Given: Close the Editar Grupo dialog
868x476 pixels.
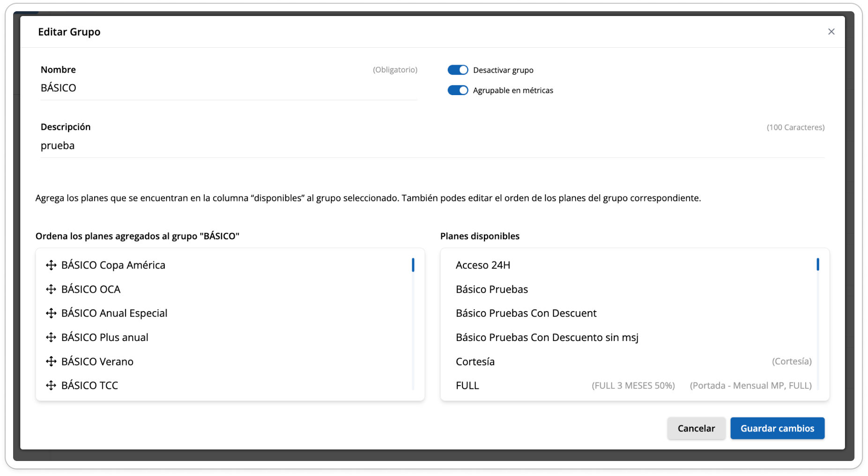Looking at the screenshot, I should [x=831, y=31].
